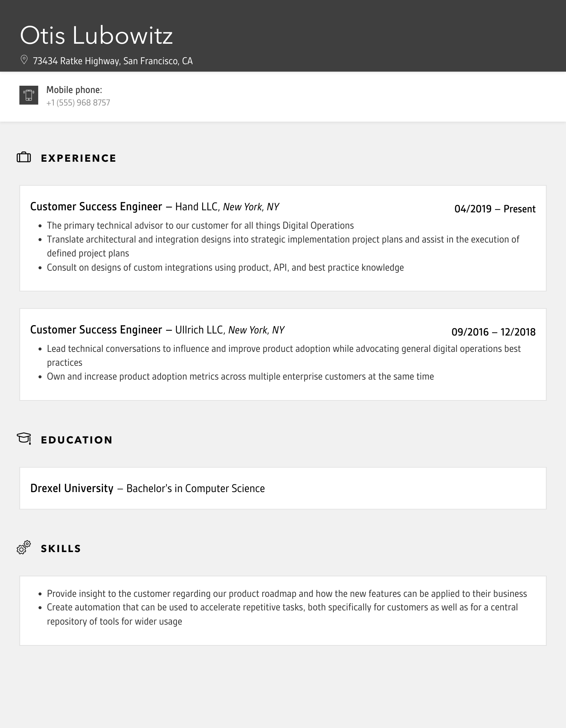Click the phone number +1 (555) 968 8757
566x728 pixels.
tap(78, 103)
